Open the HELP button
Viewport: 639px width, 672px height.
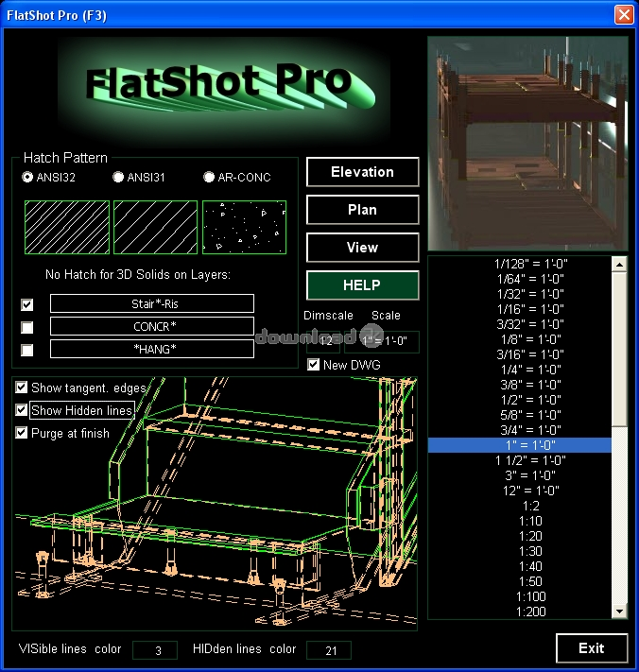(x=362, y=285)
